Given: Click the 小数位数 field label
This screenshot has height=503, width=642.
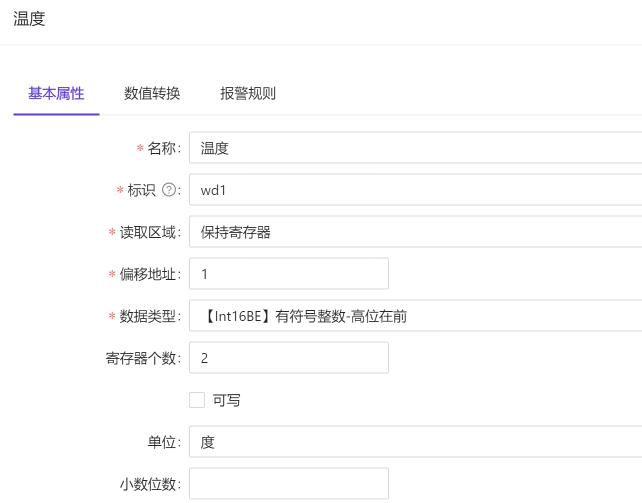Looking at the screenshot, I should (147, 484).
